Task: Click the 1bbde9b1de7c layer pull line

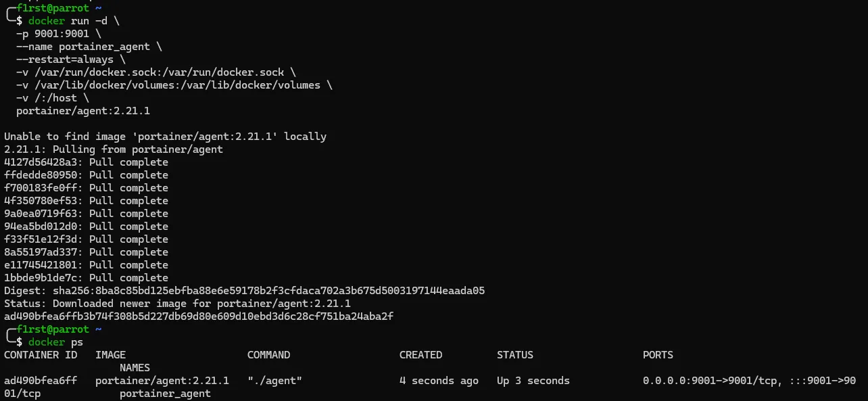Action: (x=86, y=278)
